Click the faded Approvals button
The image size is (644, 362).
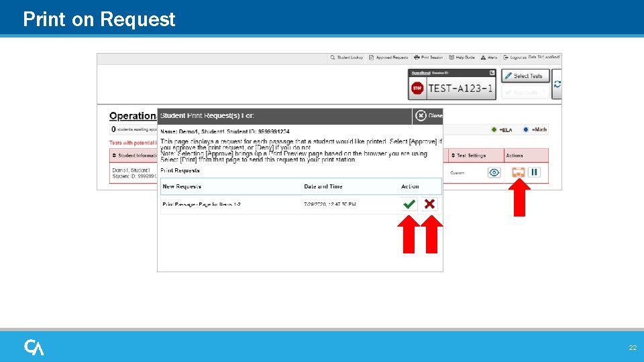[x=525, y=93]
